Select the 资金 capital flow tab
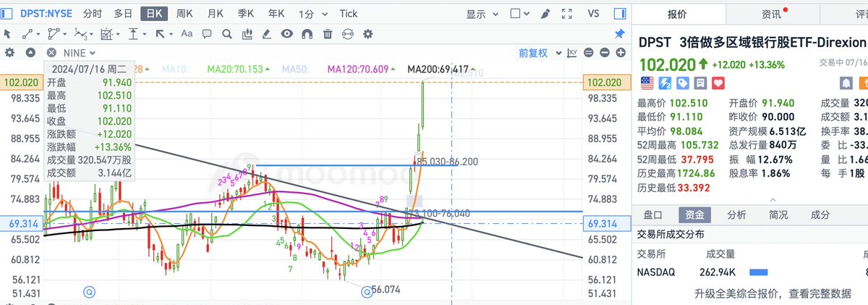Image resolution: width=868 pixels, height=305 pixels. pos(695,214)
